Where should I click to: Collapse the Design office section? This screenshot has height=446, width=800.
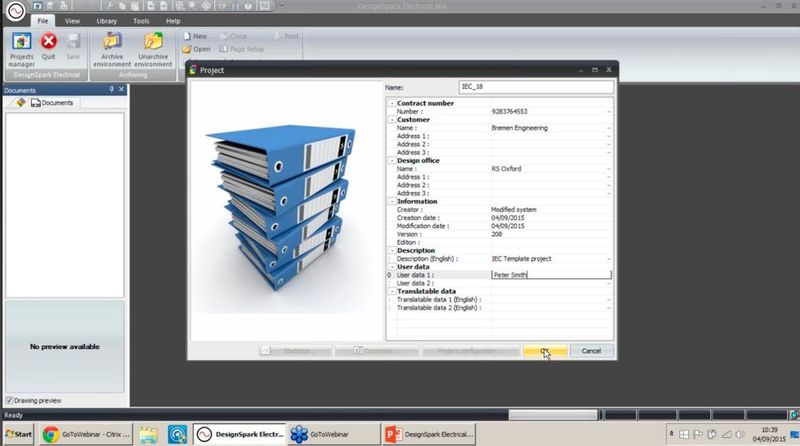point(391,160)
